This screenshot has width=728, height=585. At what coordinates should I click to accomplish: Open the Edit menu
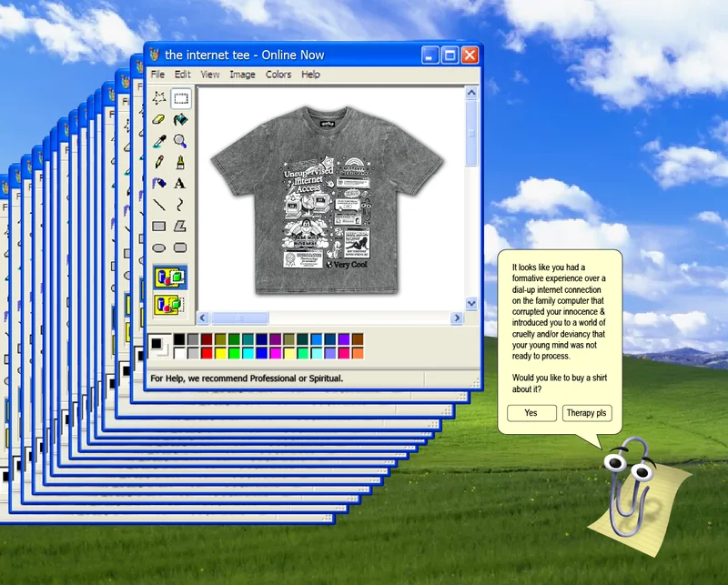click(x=183, y=75)
